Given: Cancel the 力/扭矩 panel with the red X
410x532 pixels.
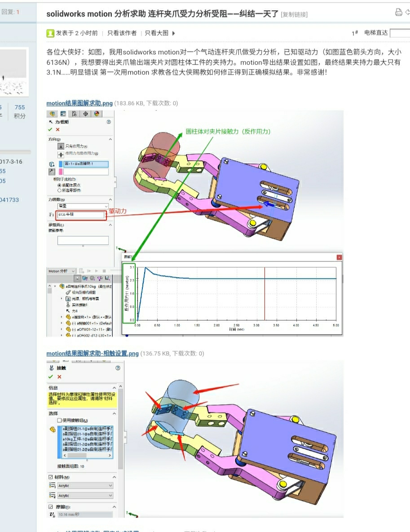Looking at the screenshot, I should coord(57,129).
